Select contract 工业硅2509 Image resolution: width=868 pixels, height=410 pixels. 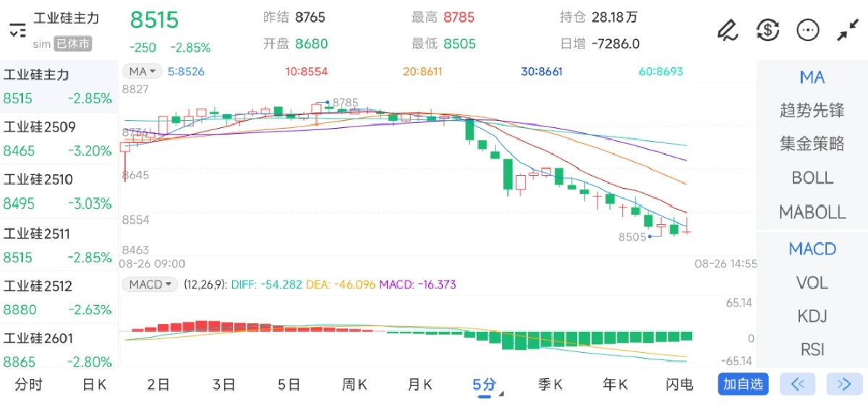coord(59,139)
